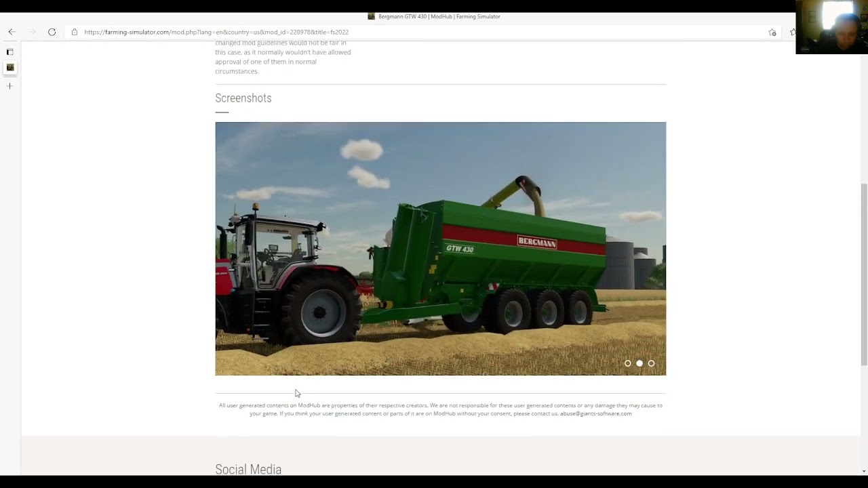Email abuse@giants-software.com link
Viewport: 868px width, 488px height.
point(595,413)
